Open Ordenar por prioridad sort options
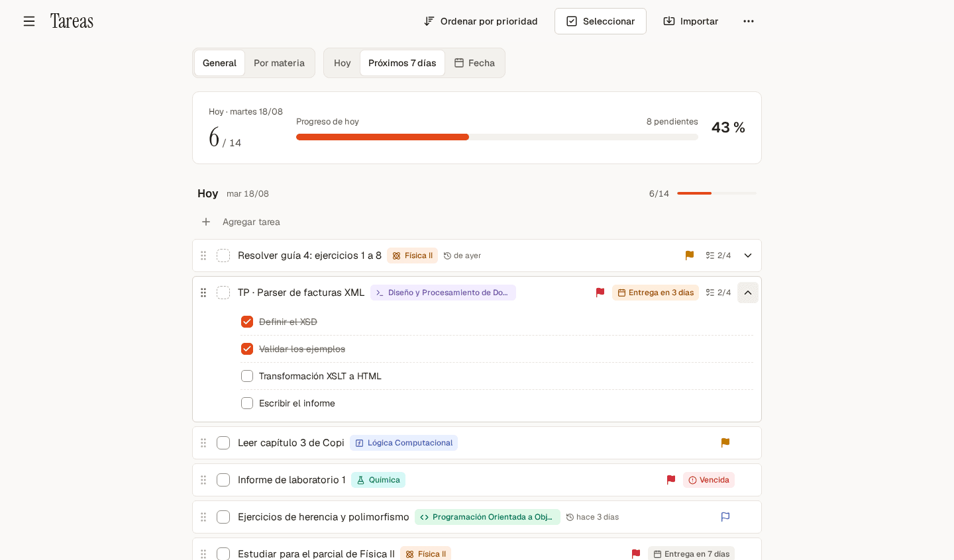Image resolution: width=954 pixels, height=560 pixels. pyautogui.click(x=481, y=21)
